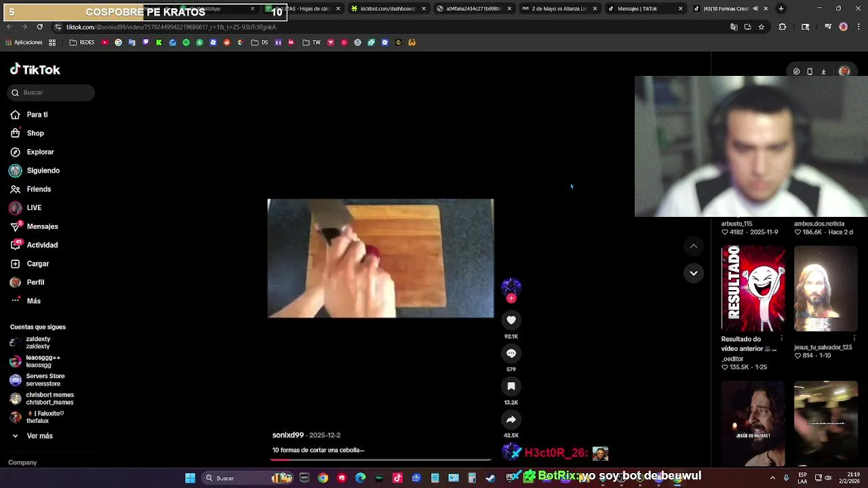Click the arbusto_115 username
Screen dimensions: 868x488
tap(736, 224)
